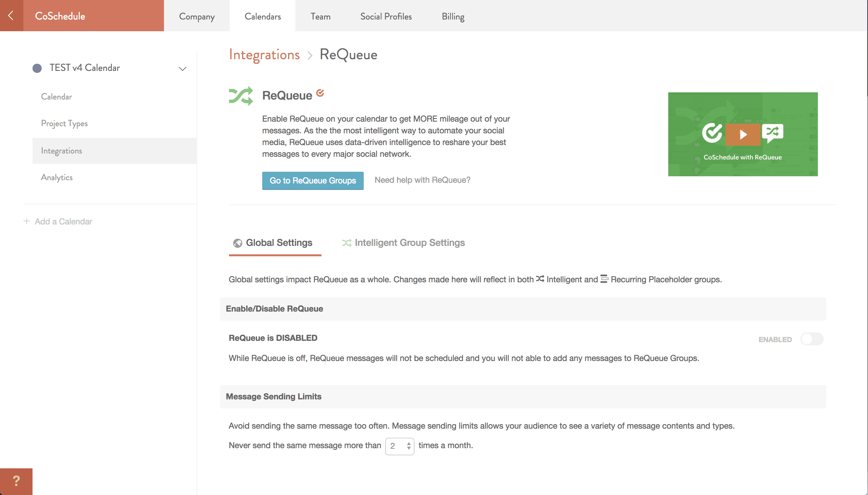Click the TEST v4 Calendar color dot
868x495 pixels.
[x=37, y=68]
